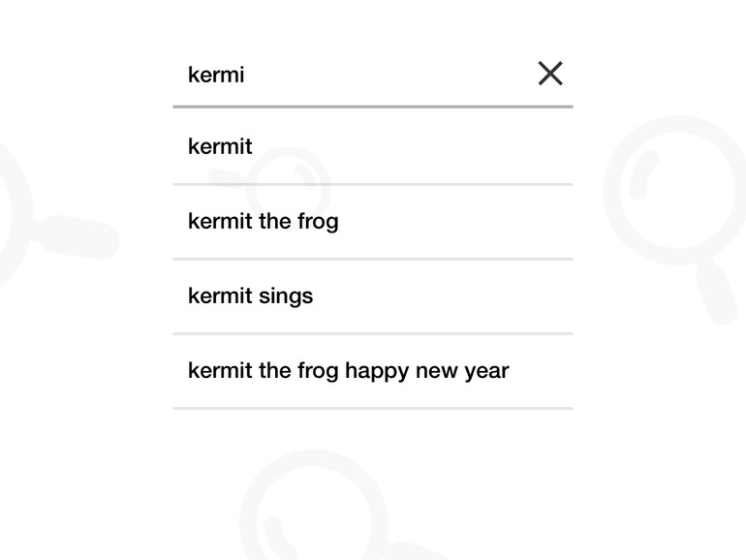Select 'kermit the frog happy new year'

pyautogui.click(x=372, y=371)
